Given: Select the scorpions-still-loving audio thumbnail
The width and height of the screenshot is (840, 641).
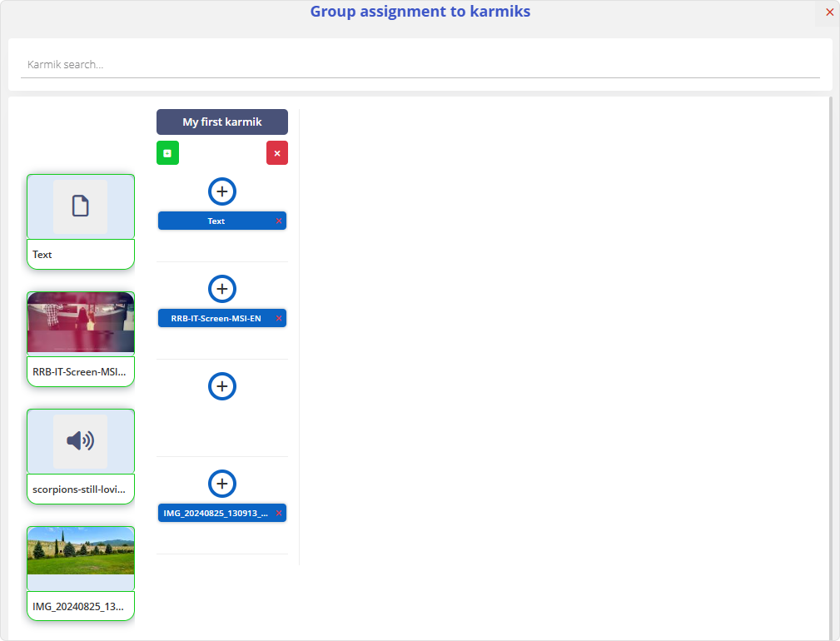Looking at the screenshot, I should [81, 441].
